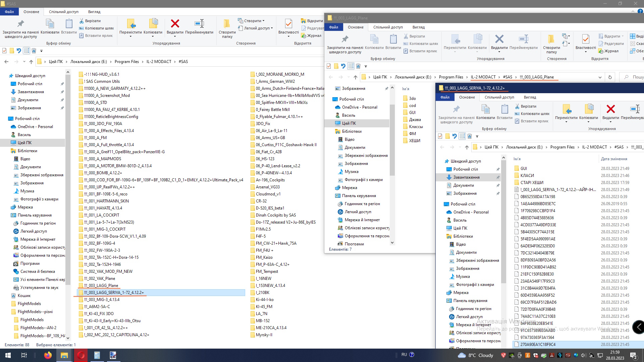This screenshot has height=362, width=644.
Task: Click the red X Delete icon in main ribbon
Action: 175,24
